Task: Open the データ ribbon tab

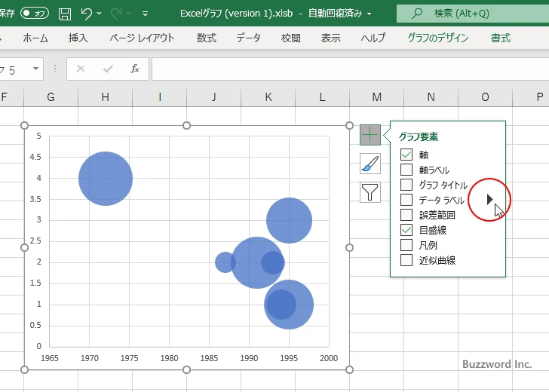Action: click(249, 38)
